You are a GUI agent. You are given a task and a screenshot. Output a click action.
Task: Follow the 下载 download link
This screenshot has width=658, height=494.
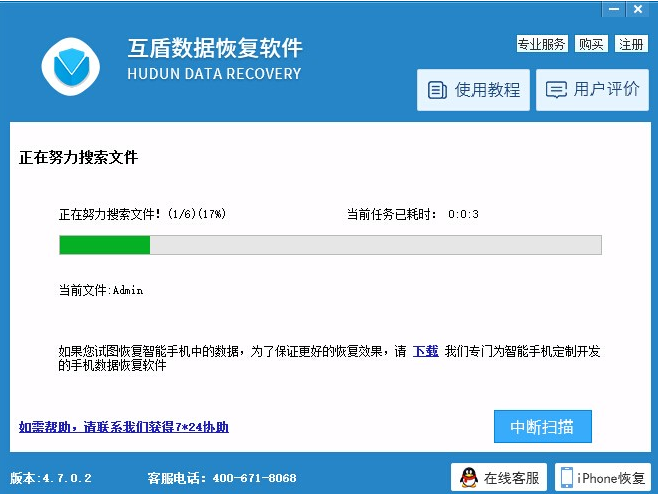426,351
